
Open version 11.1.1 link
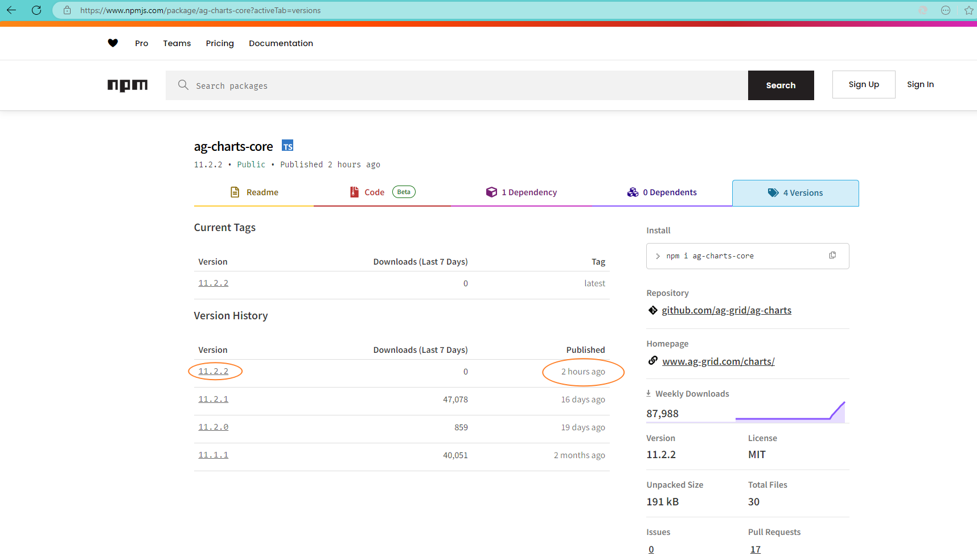pos(213,455)
